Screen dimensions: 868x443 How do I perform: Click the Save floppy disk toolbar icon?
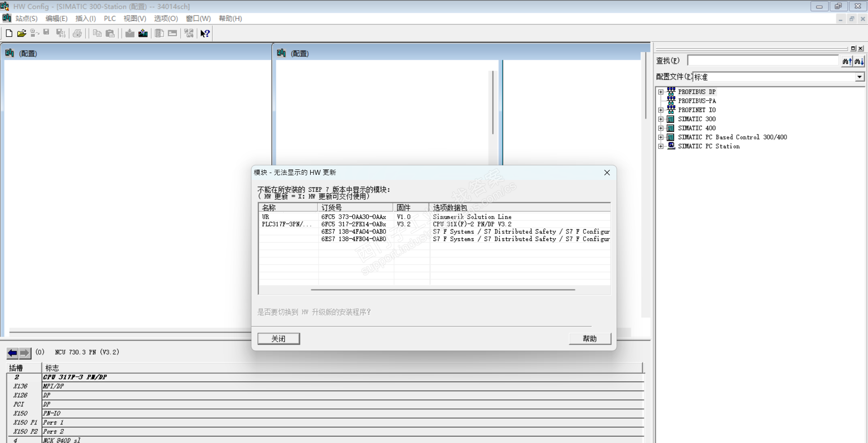tap(46, 33)
